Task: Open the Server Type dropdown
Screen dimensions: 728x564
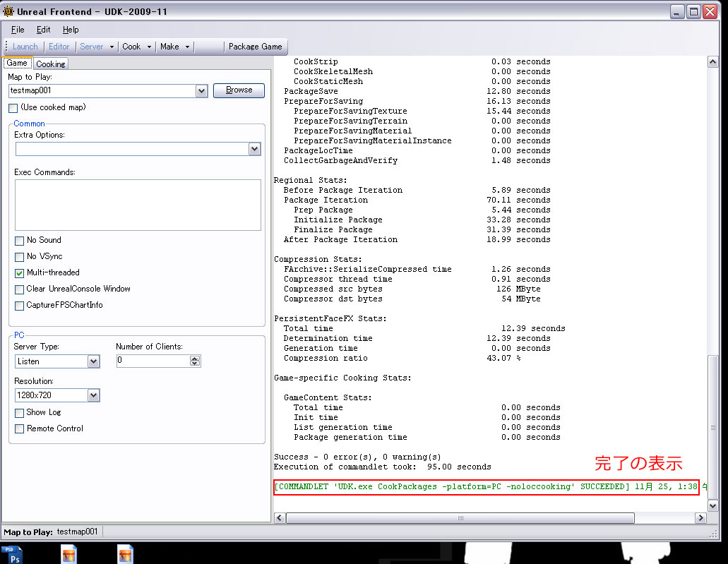Action: [94, 361]
